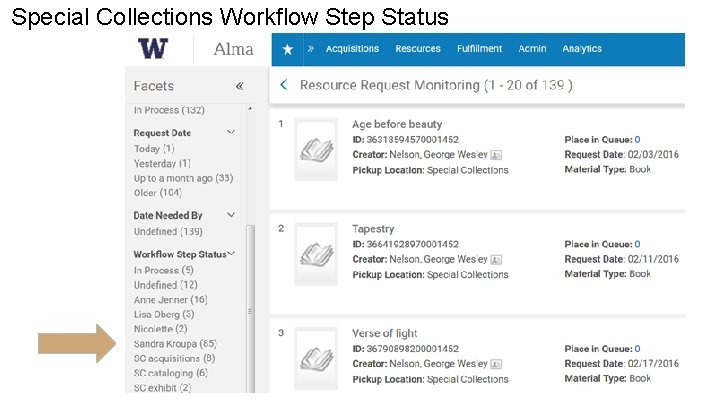Filter by Anne Jenner (16) facet
Viewport: 720px width, 405px height.
170,299
